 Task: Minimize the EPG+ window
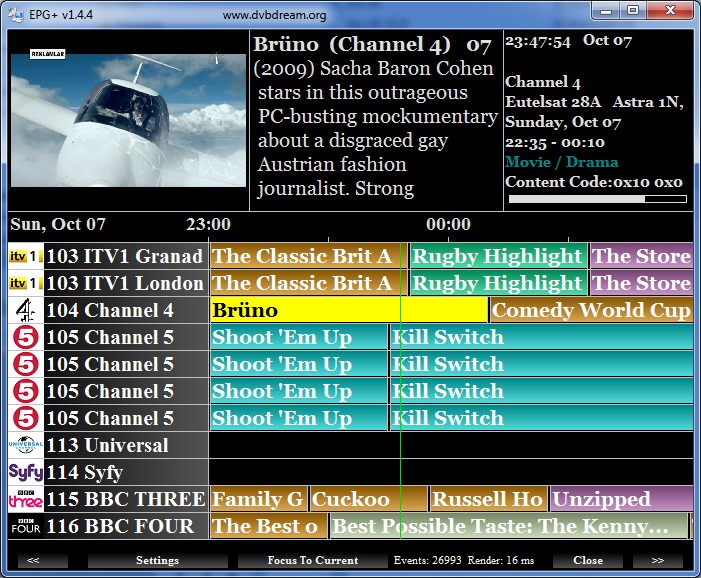click(x=606, y=11)
